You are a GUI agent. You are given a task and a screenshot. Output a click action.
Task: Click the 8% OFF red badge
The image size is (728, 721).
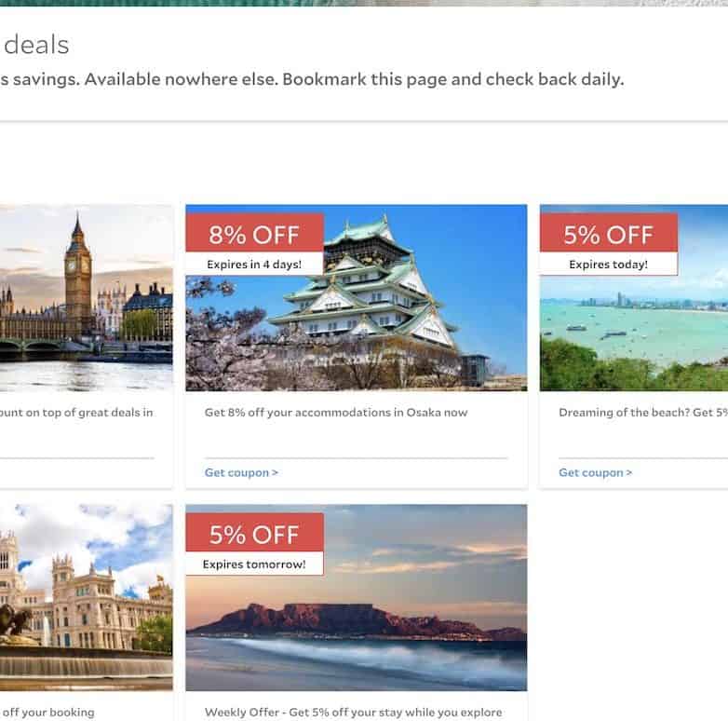[x=254, y=234]
